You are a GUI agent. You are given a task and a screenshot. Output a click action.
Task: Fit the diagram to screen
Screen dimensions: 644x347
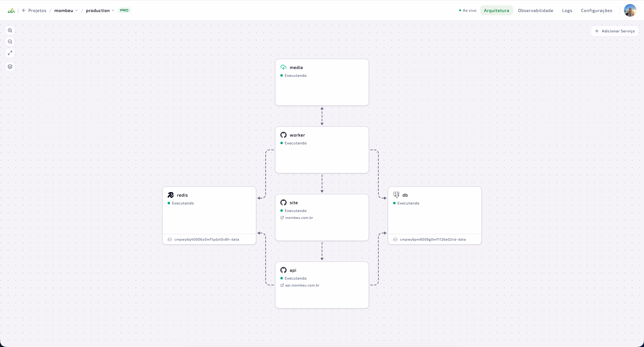tap(10, 53)
